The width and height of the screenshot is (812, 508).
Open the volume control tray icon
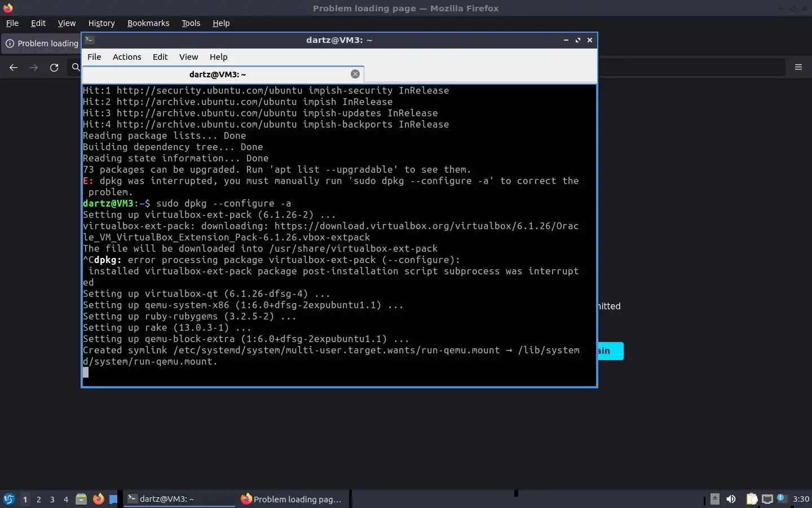[731, 499]
